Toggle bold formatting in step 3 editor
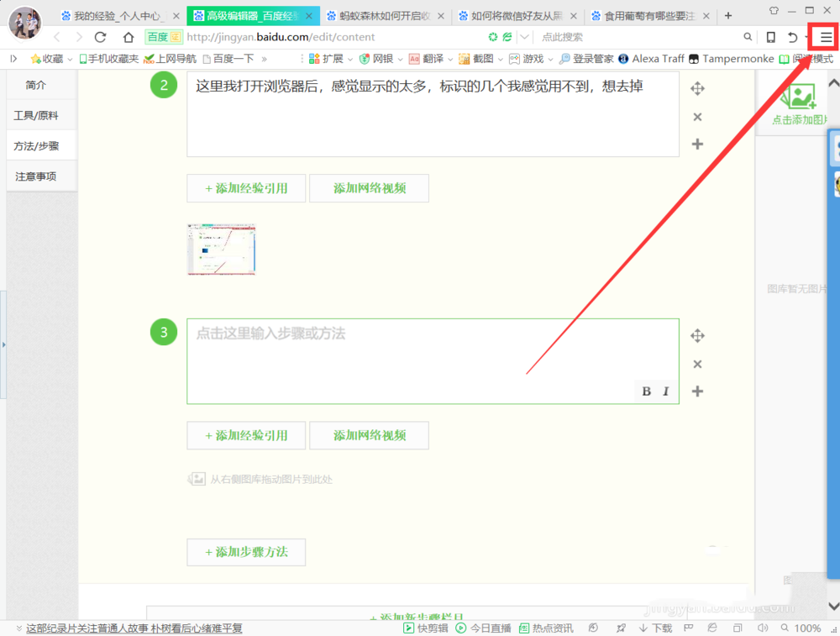 [x=646, y=391]
